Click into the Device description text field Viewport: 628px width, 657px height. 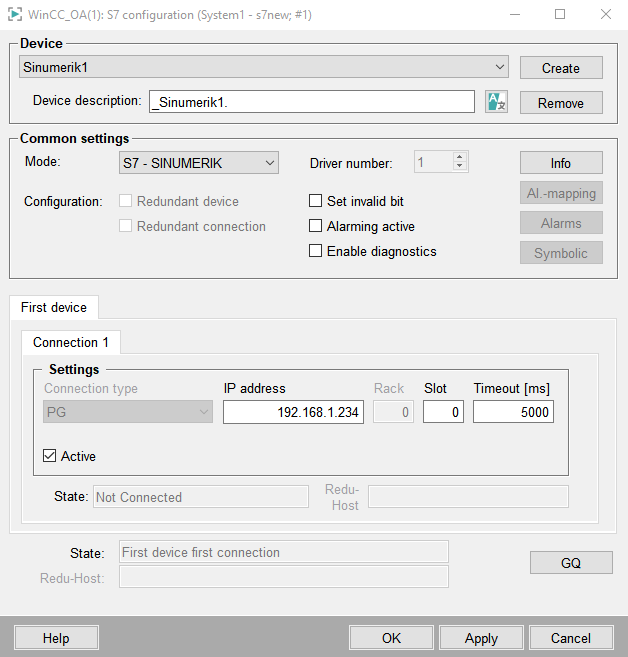(311, 102)
